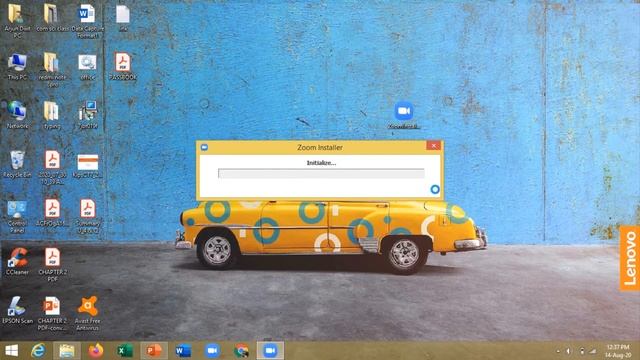Screen dimensions: 640x360
Task: Launch CCleaner from the desktop
Action: [17, 260]
